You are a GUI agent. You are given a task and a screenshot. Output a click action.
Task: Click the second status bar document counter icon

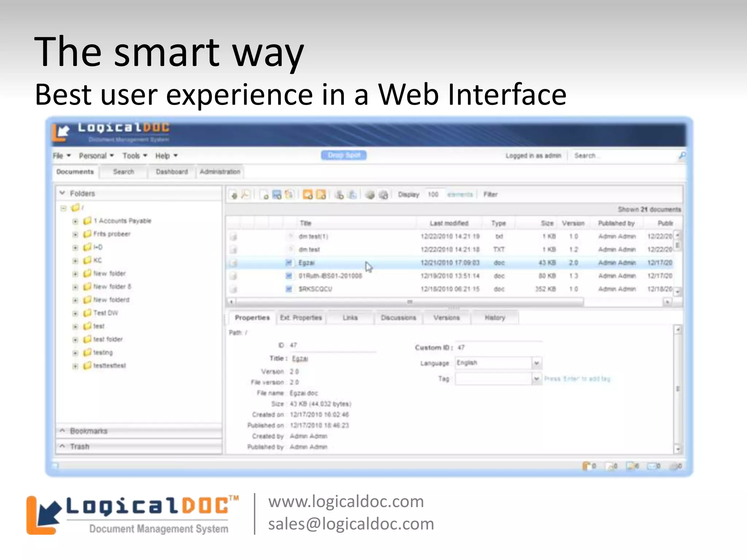pyautogui.click(x=609, y=466)
